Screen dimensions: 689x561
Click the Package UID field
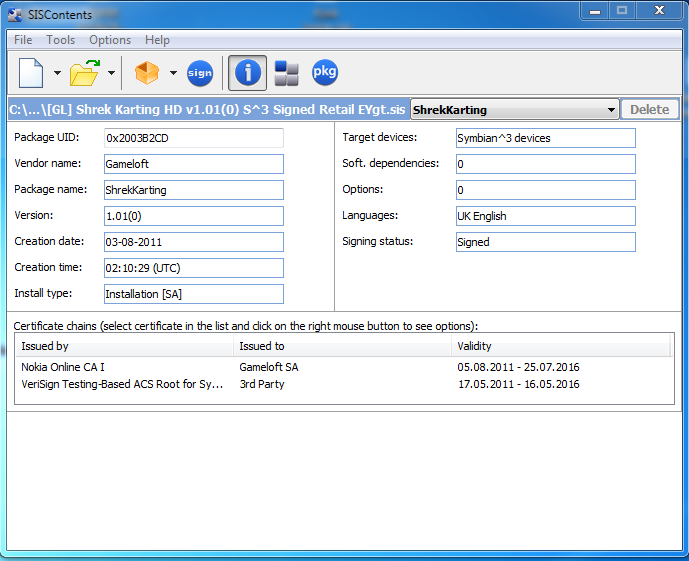[x=194, y=138]
